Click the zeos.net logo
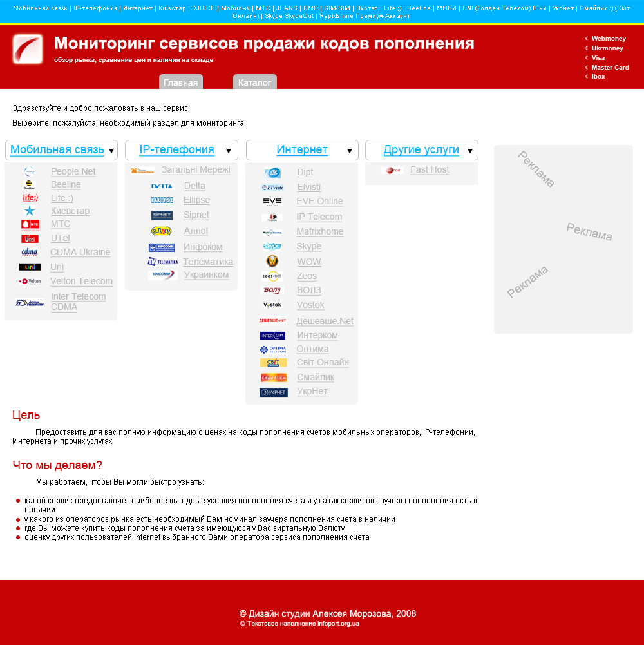Screen dimensions: 644x645 [x=271, y=276]
